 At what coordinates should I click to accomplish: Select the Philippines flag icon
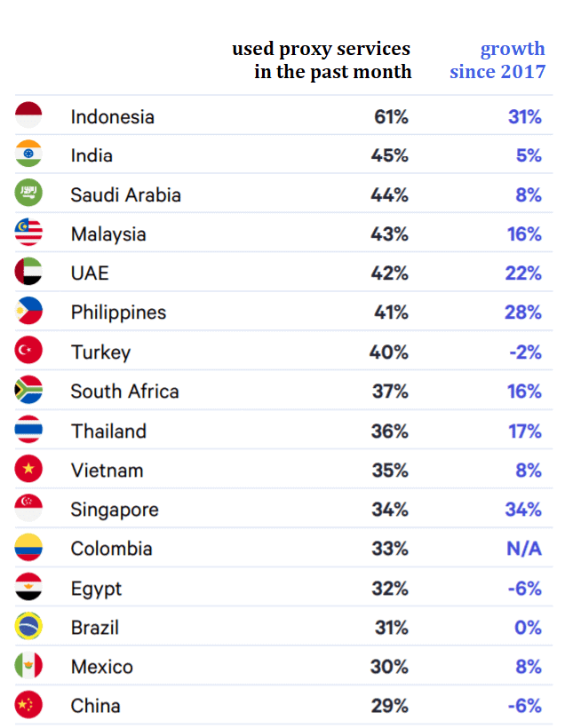tap(28, 311)
